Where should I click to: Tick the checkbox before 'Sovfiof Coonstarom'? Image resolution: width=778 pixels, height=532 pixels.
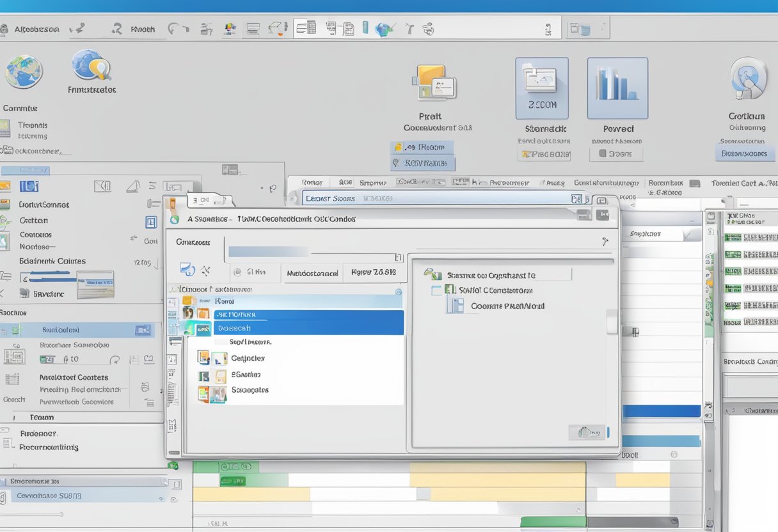(x=437, y=290)
